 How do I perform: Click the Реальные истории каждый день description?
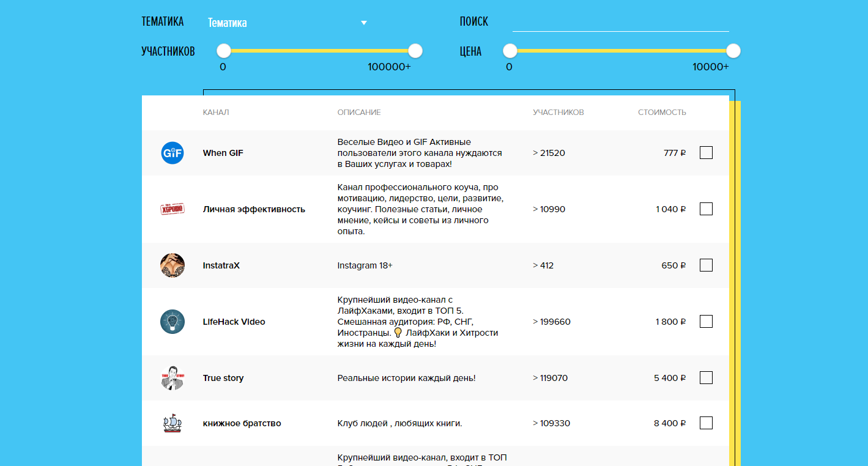point(407,378)
